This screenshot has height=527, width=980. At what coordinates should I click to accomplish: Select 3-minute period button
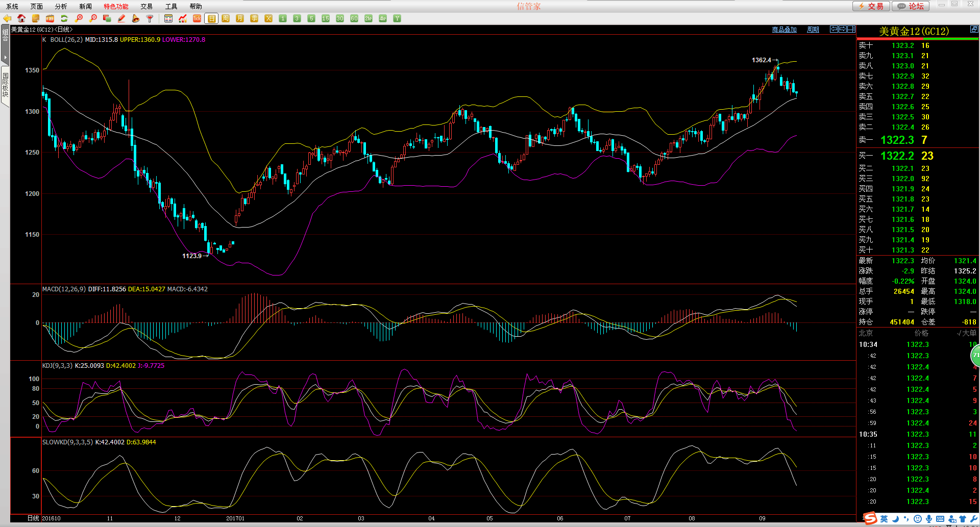click(297, 18)
